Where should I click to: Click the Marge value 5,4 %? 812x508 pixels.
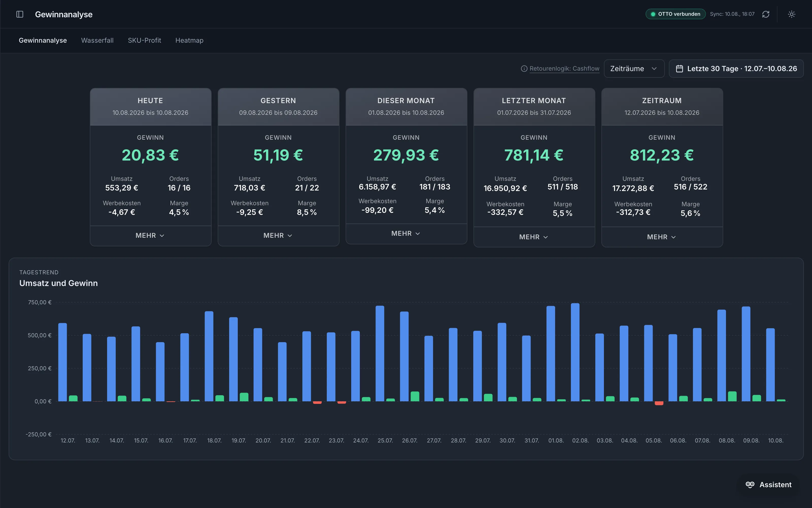pos(435,210)
